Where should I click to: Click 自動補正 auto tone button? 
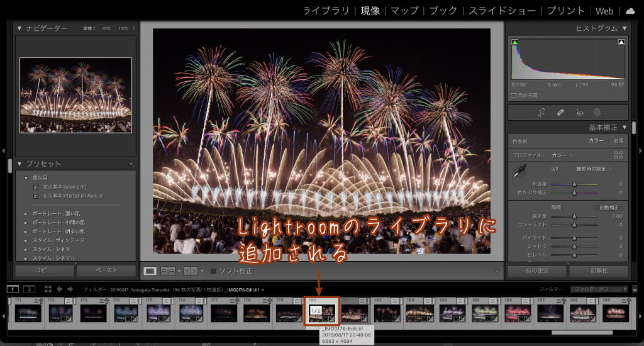[x=609, y=208]
